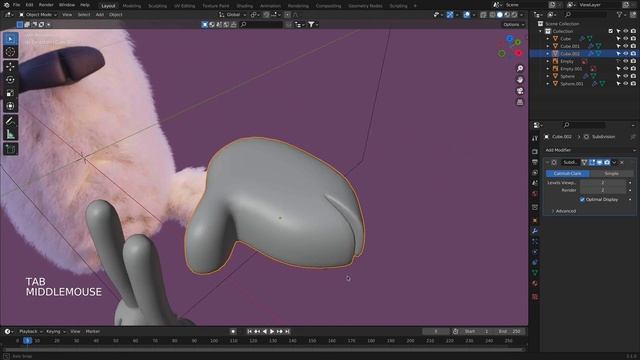Viewport: 640px width, 360px height.
Task: Expand the Cube tree item
Action: tap(548, 39)
